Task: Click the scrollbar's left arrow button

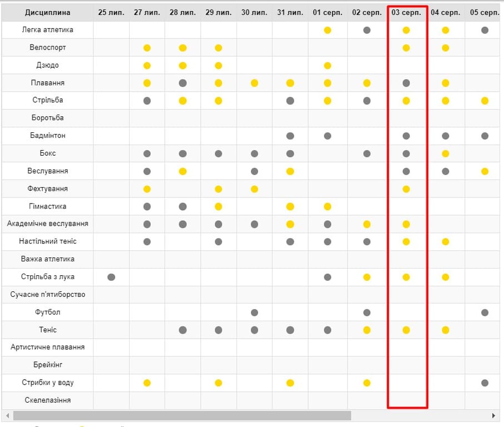Action: point(7,415)
